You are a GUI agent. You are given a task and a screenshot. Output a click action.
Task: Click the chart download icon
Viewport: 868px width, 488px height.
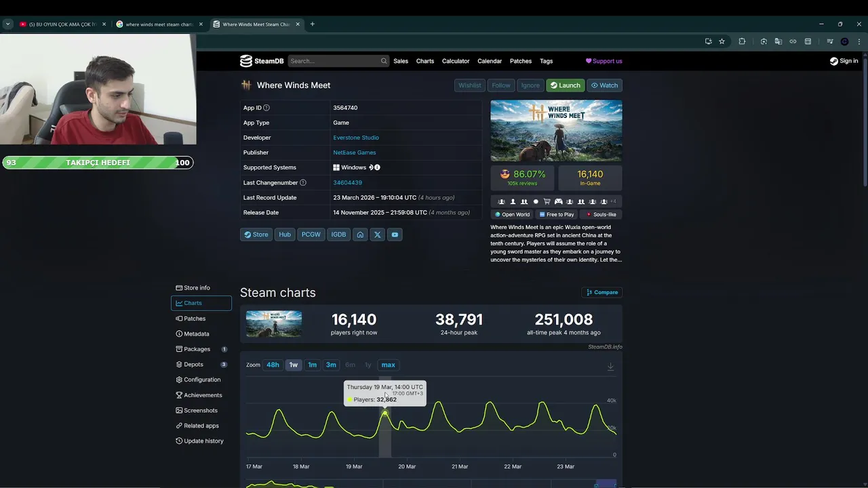tap(610, 366)
